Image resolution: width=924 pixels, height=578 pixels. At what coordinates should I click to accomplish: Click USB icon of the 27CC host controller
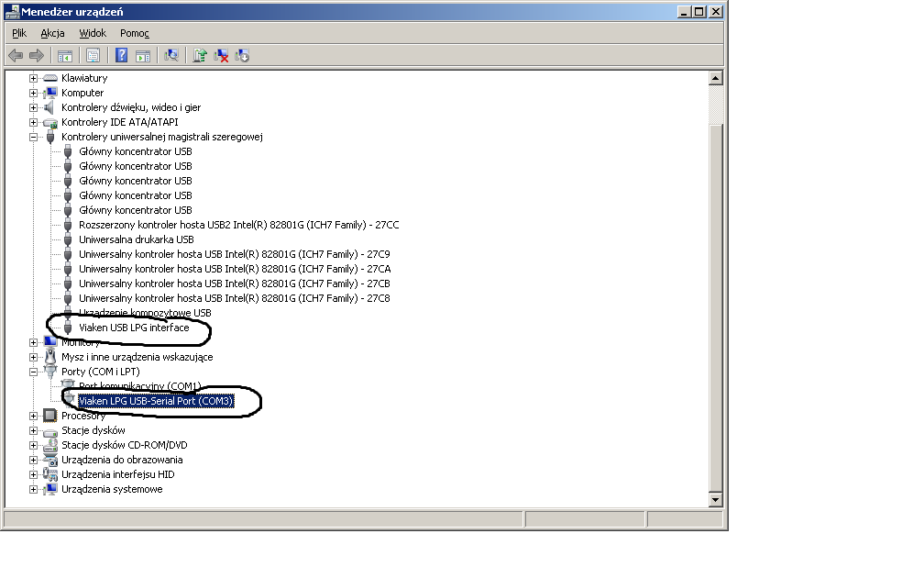point(68,225)
